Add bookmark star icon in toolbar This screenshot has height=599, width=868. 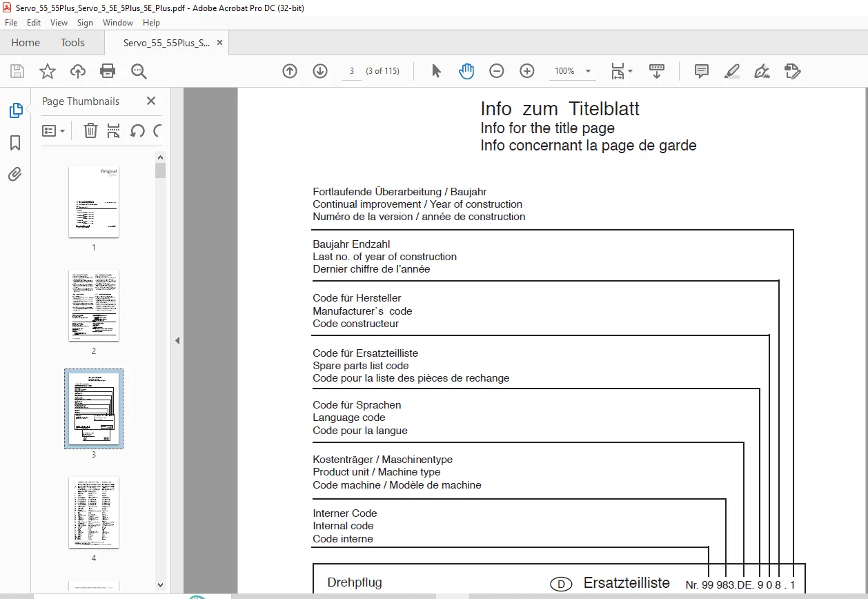(x=47, y=71)
